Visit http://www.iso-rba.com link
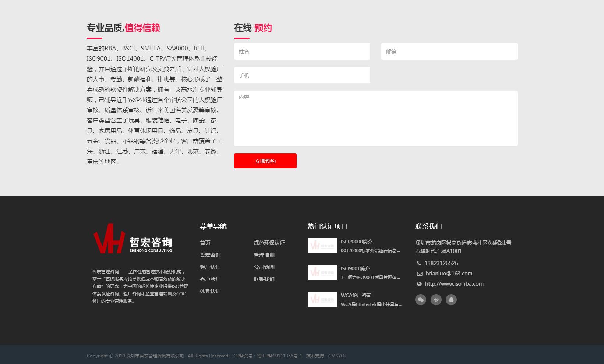Screen dimensions: 604x364 (454, 284)
